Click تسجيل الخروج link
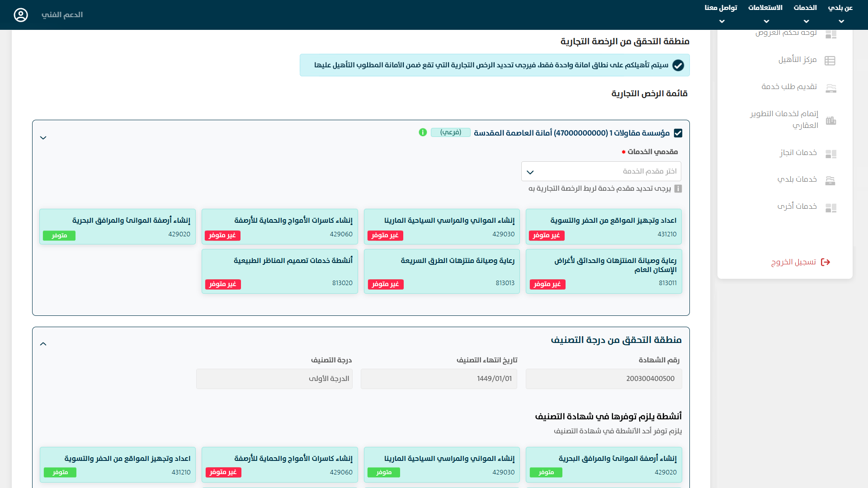This screenshot has height=488, width=868. [x=793, y=262]
